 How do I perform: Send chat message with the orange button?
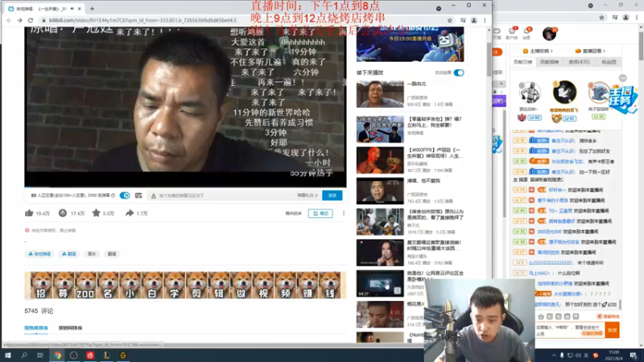613,330
